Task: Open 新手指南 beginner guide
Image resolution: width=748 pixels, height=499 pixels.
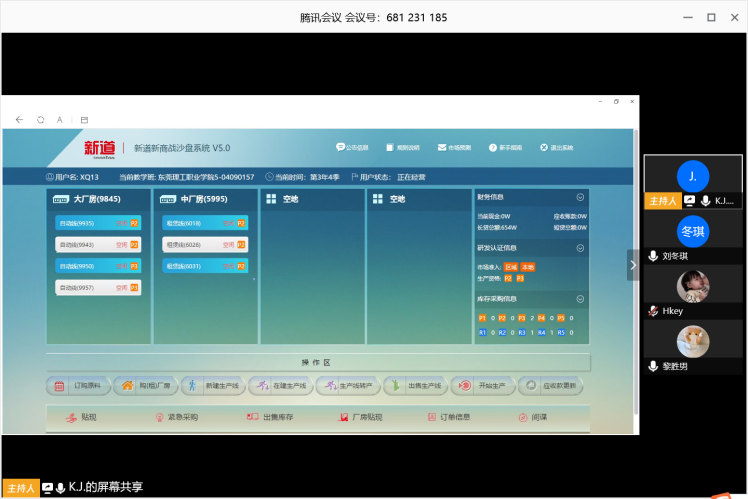Action: click(x=505, y=147)
